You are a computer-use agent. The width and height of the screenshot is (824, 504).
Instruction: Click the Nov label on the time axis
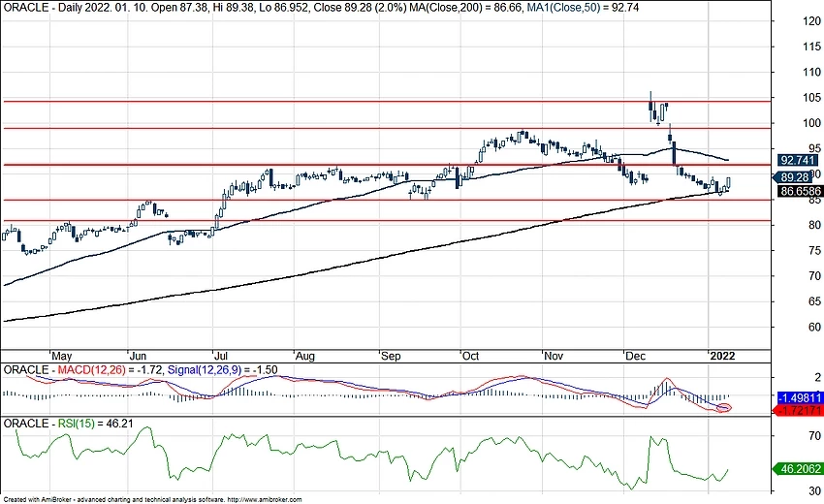(x=554, y=356)
